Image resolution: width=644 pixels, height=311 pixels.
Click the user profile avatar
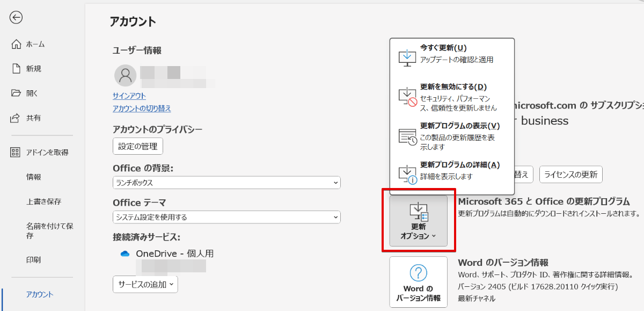pyautogui.click(x=125, y=76)
